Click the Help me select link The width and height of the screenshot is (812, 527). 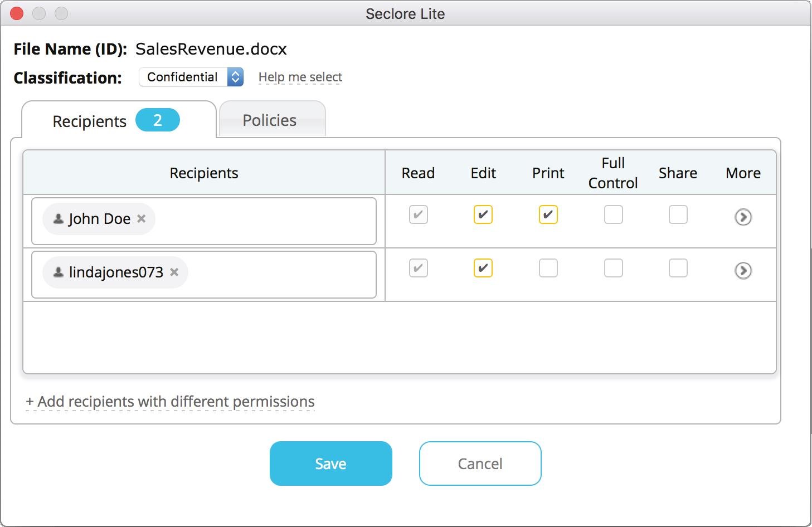[300, 77]
